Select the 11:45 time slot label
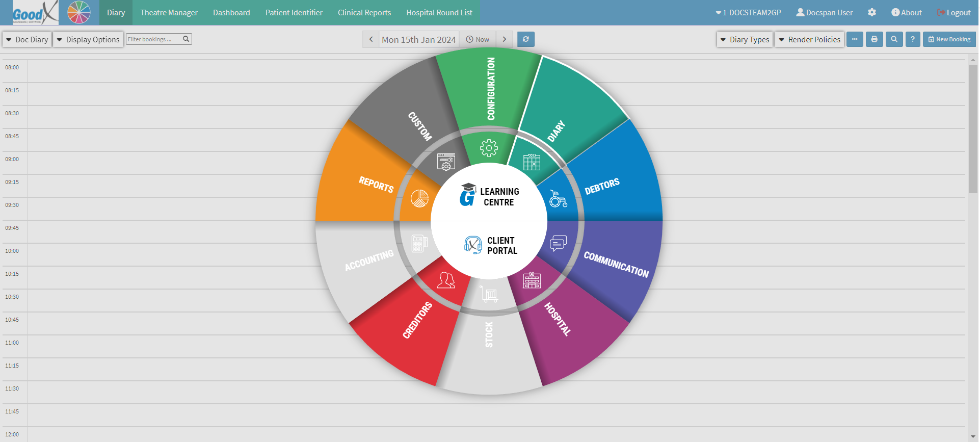 [12, 411]
